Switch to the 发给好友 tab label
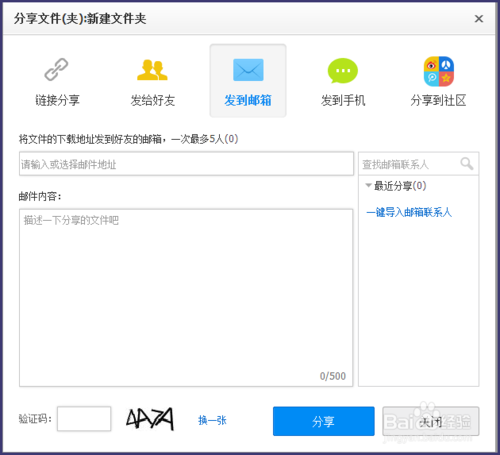The image size is (500, 455). (x=153, y=100)
